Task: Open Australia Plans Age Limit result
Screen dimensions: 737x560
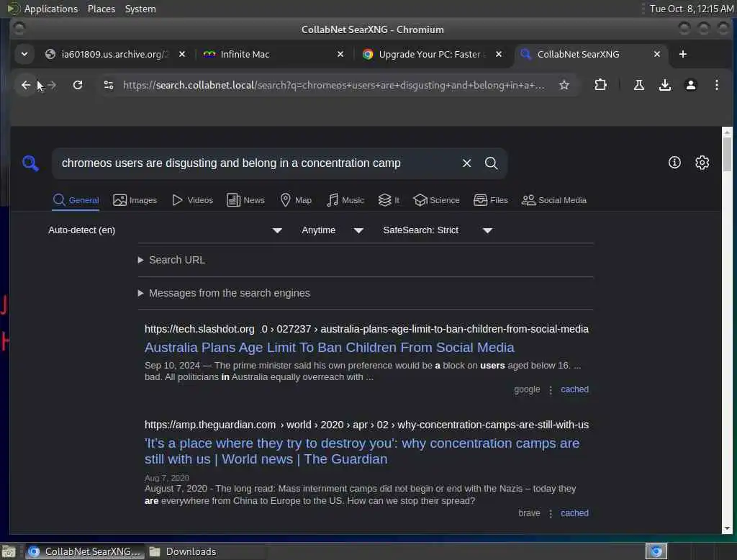Action: pyautogui.click(x=329, y=348)
